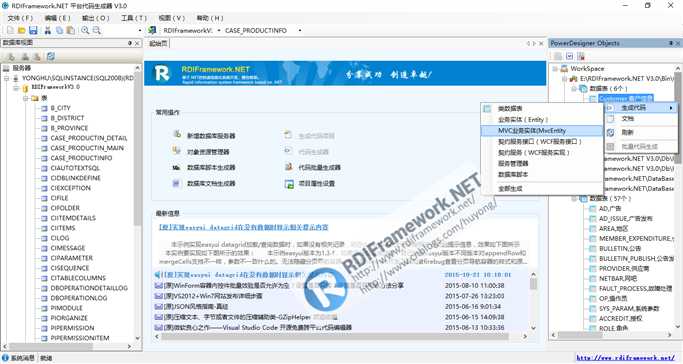The width and height of the screenshot is (683, 364).
Task: Click third server icon in database view toolbar
Action: pyautogui.click(x=37, y=57)
